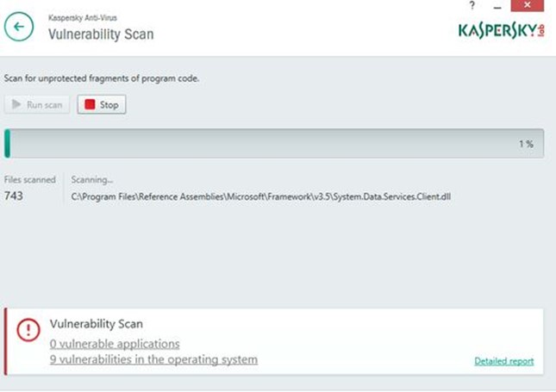Stop the running vulnerability scan
Image resolution: width=556 pixels, height=392 pixels.
[102, 104]
